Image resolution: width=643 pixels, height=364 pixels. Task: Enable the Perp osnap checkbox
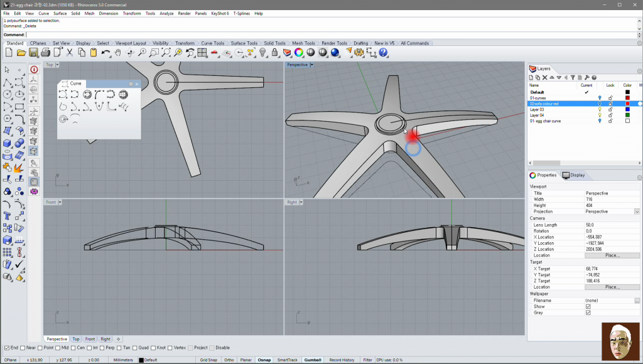[102, 348]
